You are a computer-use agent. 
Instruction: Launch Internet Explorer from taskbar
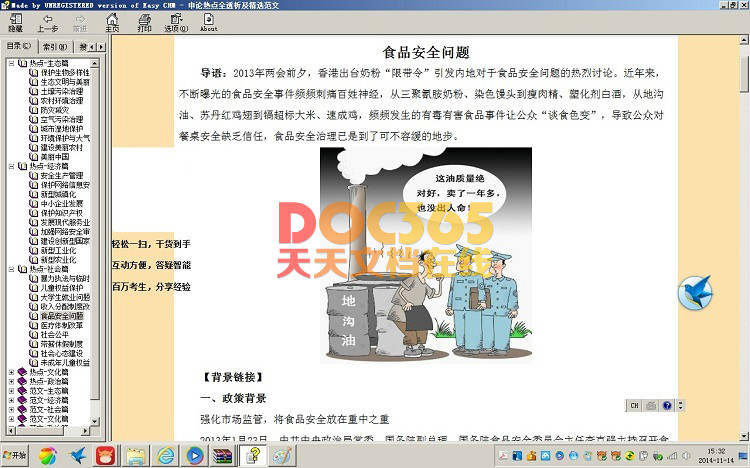(165, 456)
